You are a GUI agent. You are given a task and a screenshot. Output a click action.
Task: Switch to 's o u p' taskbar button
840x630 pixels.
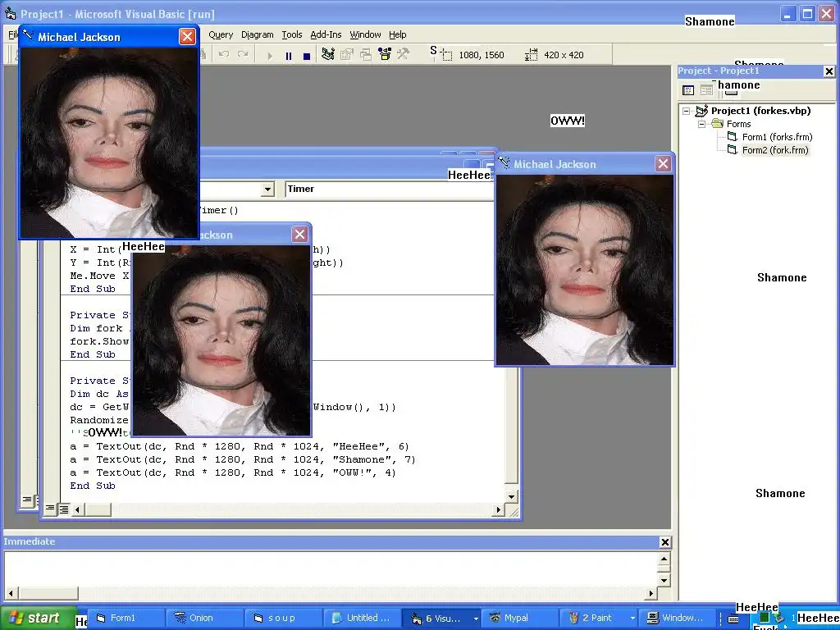tap(283, 618)
